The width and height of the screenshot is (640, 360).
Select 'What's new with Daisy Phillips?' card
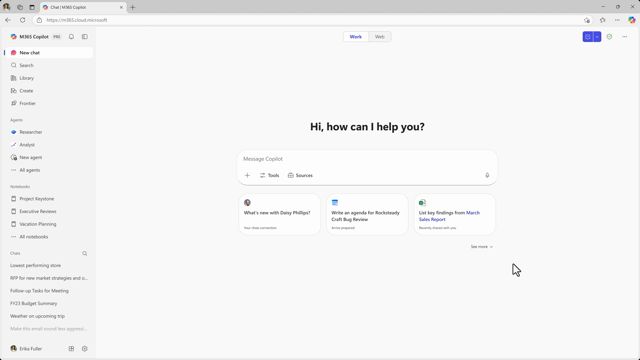click(280, 214)
